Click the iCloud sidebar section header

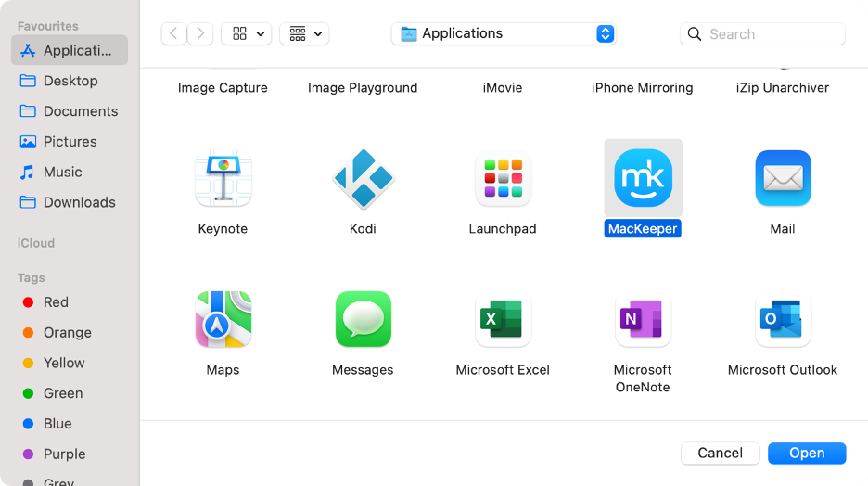tap(36, 244)
